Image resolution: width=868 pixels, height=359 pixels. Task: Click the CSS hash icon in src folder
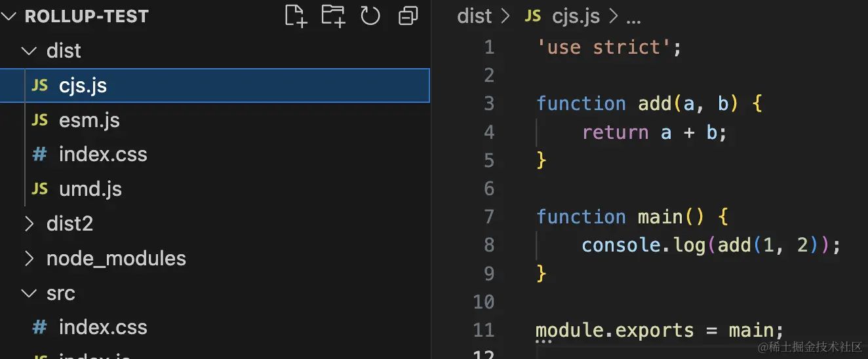point(40,328)
